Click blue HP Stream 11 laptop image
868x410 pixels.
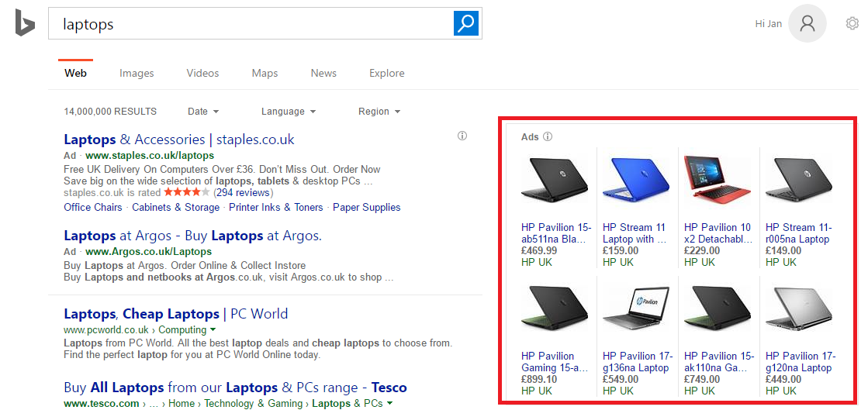(x=637, y=180)
